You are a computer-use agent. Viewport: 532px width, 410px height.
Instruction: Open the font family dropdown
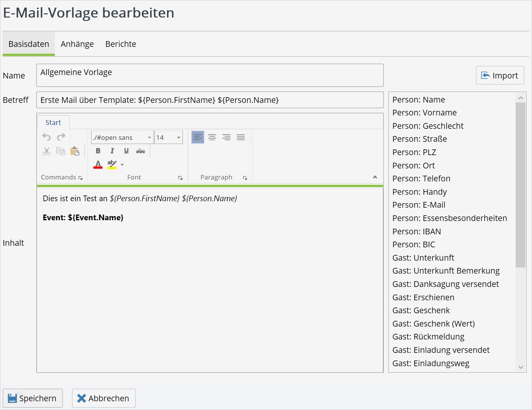click(x=149, y=138)
